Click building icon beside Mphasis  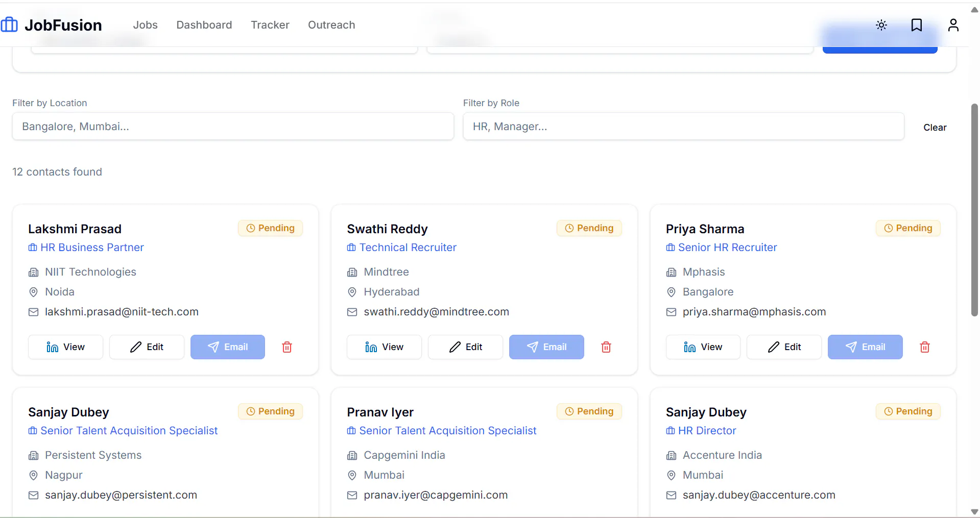(671, 273)
